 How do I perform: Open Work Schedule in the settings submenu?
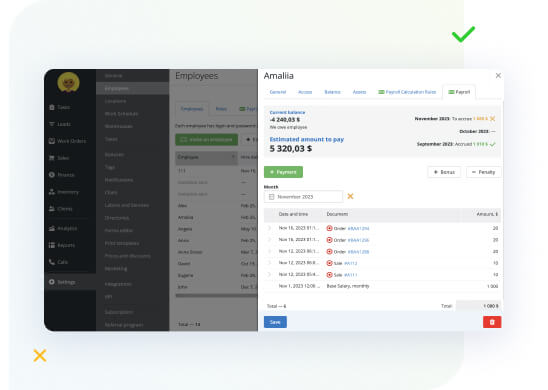pos(121,114)
